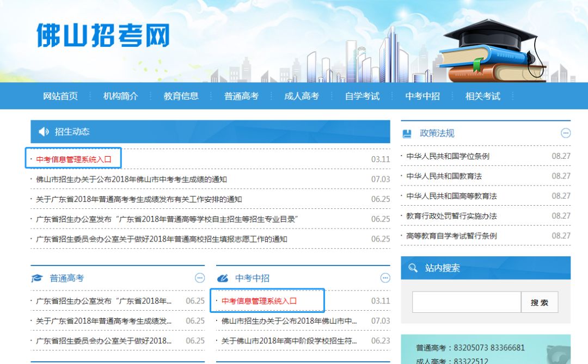Image resolution: width=588 pixels, height=364 pixels.
Task: Click the magnifier icon beside 站内搜索
Action: (x=413, y=268)
